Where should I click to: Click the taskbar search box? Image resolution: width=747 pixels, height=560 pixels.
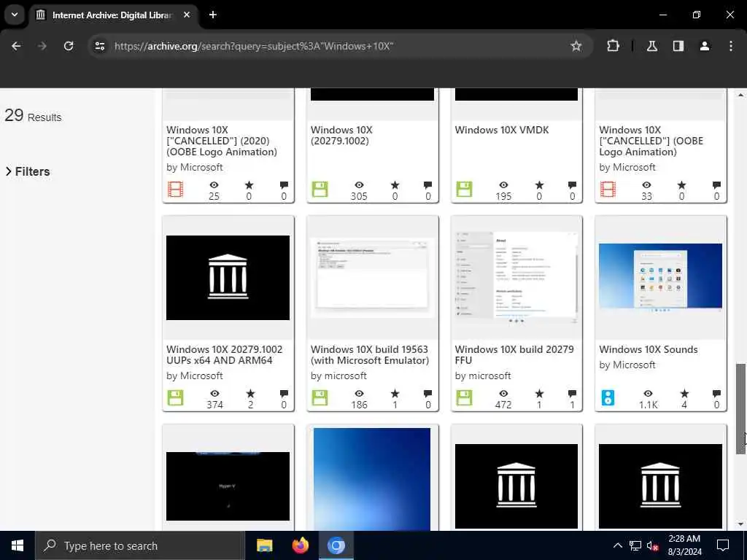point(139,545)
